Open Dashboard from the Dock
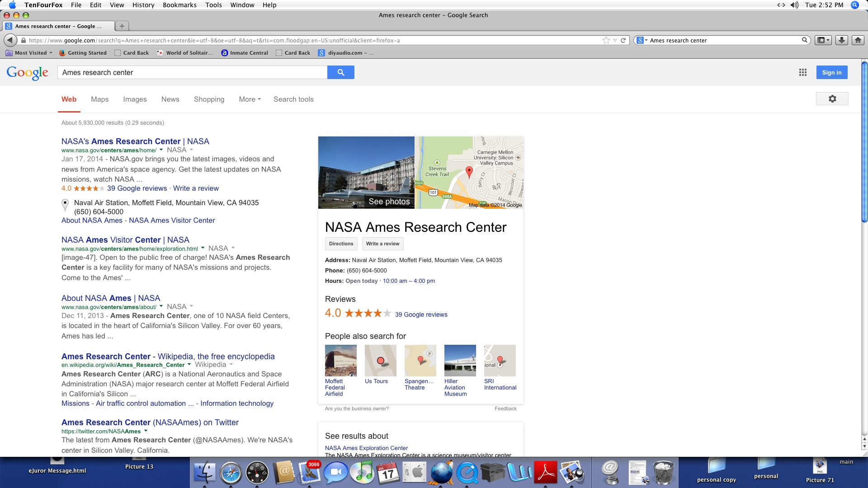Screen dimensions: 868x488 (257, 473)
